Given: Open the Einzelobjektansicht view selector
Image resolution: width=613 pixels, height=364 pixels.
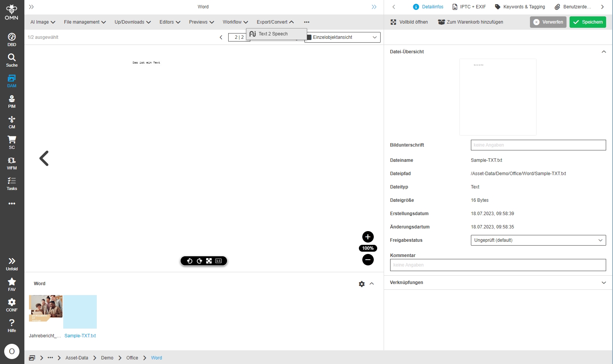Looking at the screenshot, I should coord(343,37).
